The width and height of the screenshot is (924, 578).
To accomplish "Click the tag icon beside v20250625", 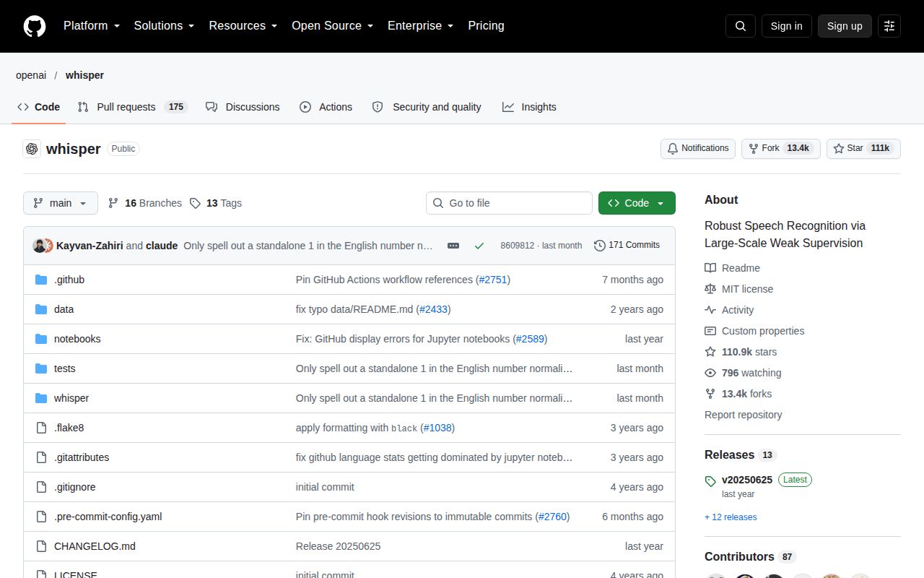I will point(710,480).
